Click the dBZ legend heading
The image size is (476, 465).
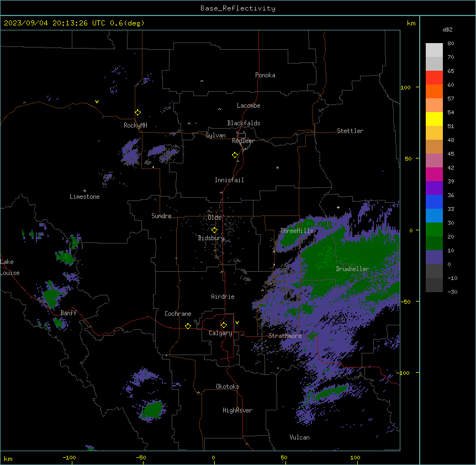(447, 29)
